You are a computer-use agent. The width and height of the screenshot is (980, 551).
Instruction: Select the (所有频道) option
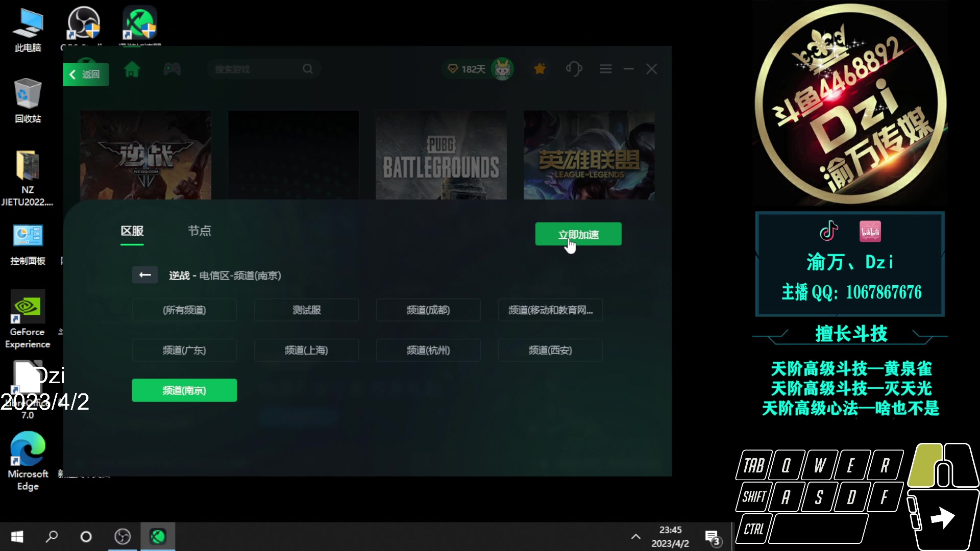[x=184, y=310]
